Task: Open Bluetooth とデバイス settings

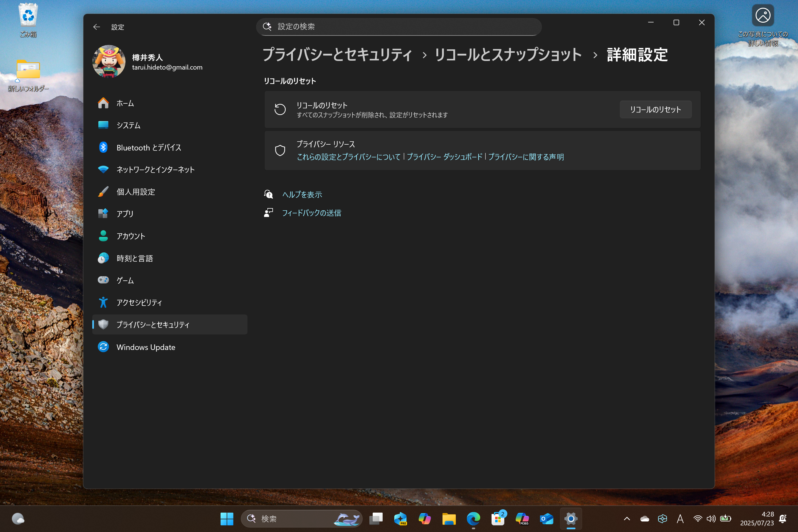Action: pos(149,148)
